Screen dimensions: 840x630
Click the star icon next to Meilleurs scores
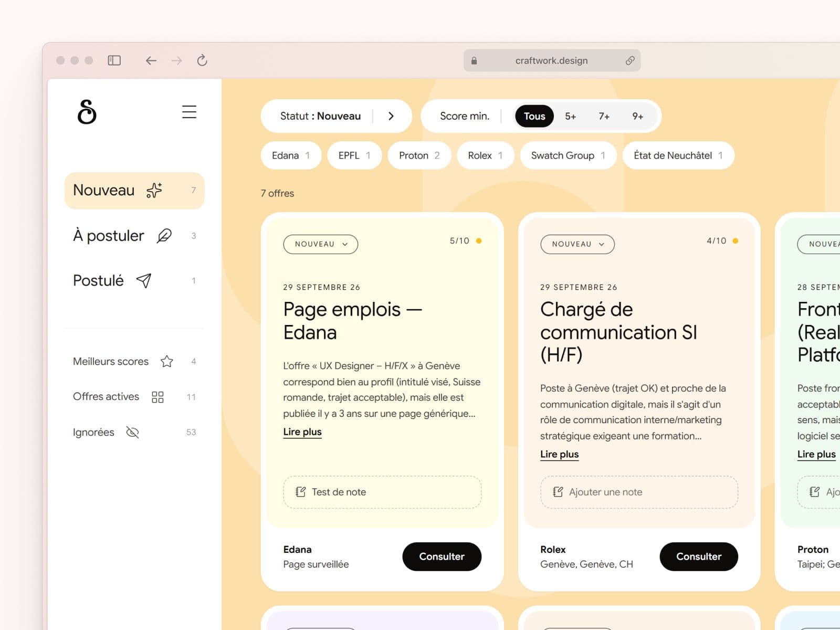coord(167,361)
